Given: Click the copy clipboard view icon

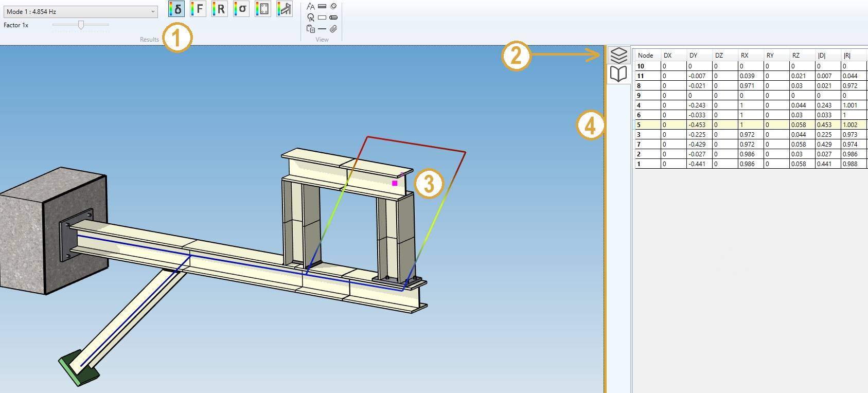Looking at the screenshot, I should pos(310,29).
